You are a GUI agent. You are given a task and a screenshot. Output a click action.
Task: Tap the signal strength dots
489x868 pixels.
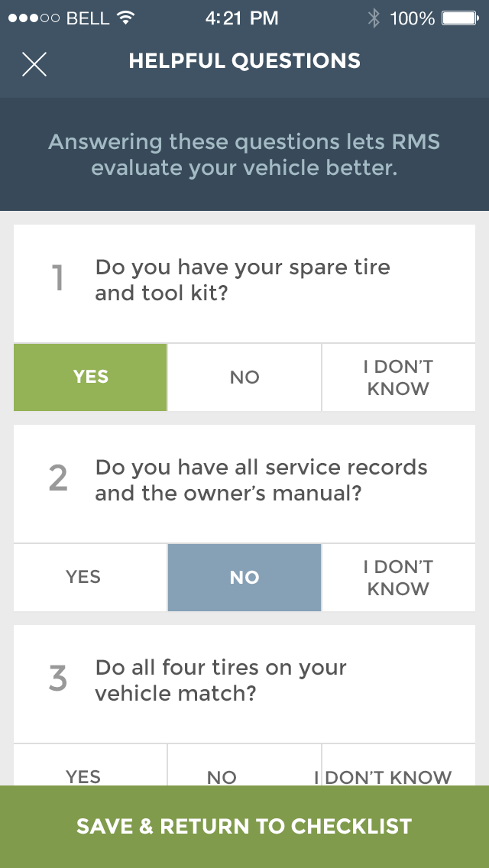coord(34,18)
